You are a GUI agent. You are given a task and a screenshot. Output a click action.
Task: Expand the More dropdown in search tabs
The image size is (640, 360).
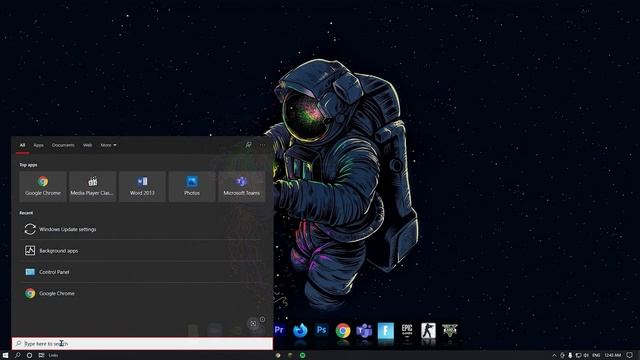[108, 145]
